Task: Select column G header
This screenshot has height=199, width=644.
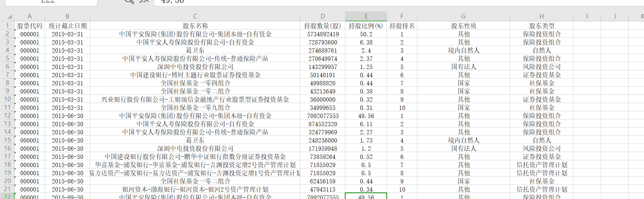Action: (x=463, y=16)
